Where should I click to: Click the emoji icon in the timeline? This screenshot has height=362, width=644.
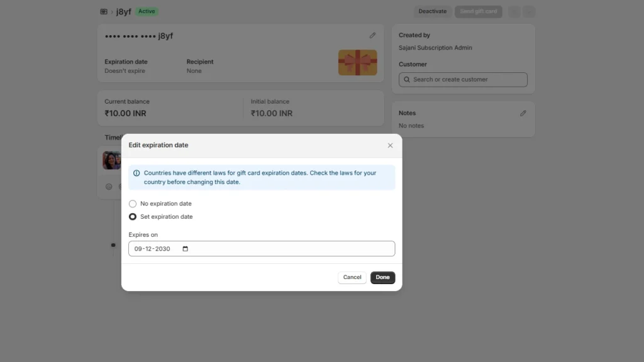click(x=109, y=186)
